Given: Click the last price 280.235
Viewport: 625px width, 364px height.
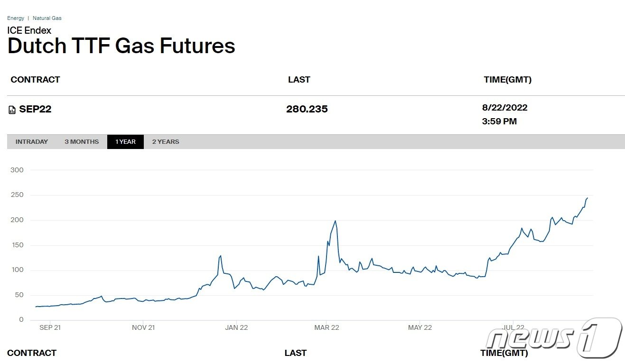Looking at the screenshot, I should (x=307, y=109).
